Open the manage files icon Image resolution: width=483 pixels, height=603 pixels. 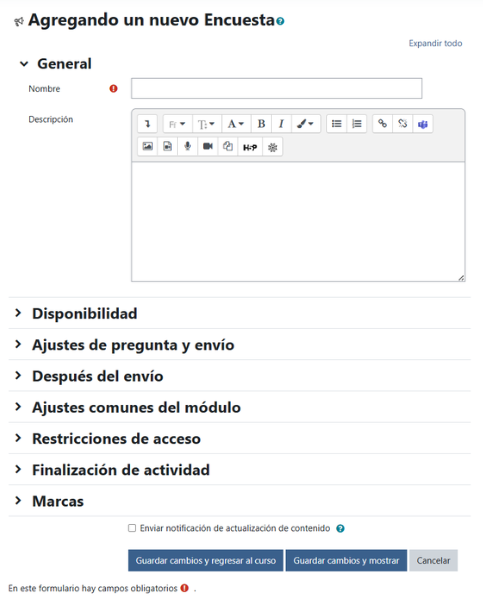pyautogui.click(x=228, y=147)
